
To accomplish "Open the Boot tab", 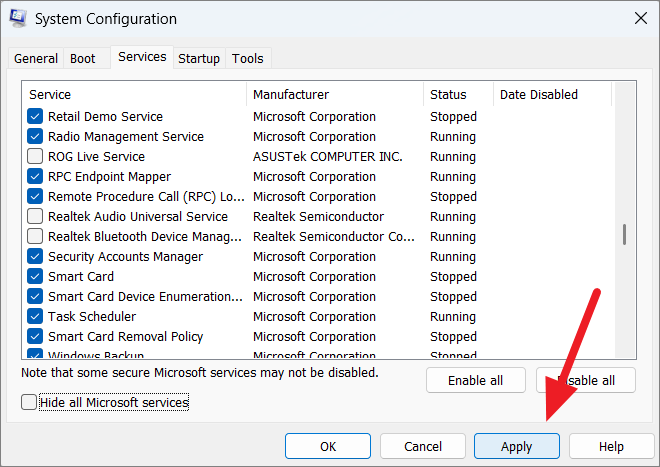I will [83, 59].
